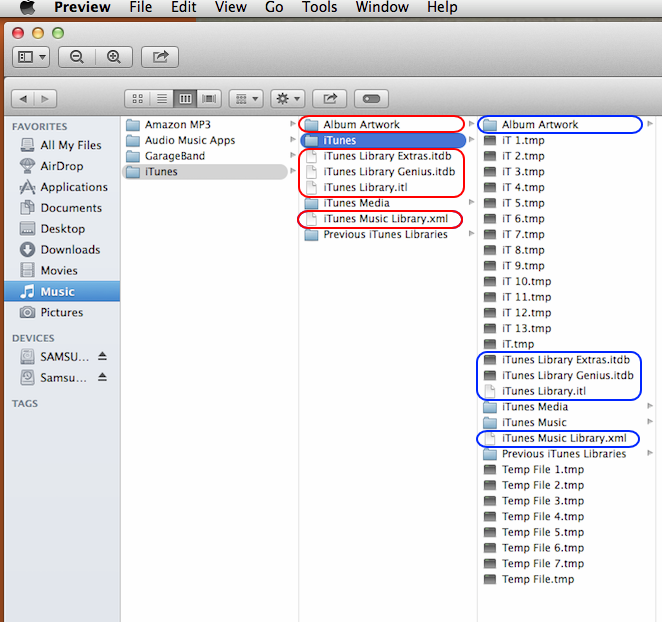Open the Finder action gear dropdown
The width and height of the screenshot is (662, 622).
pyautogui.click(x=288, y=99)
